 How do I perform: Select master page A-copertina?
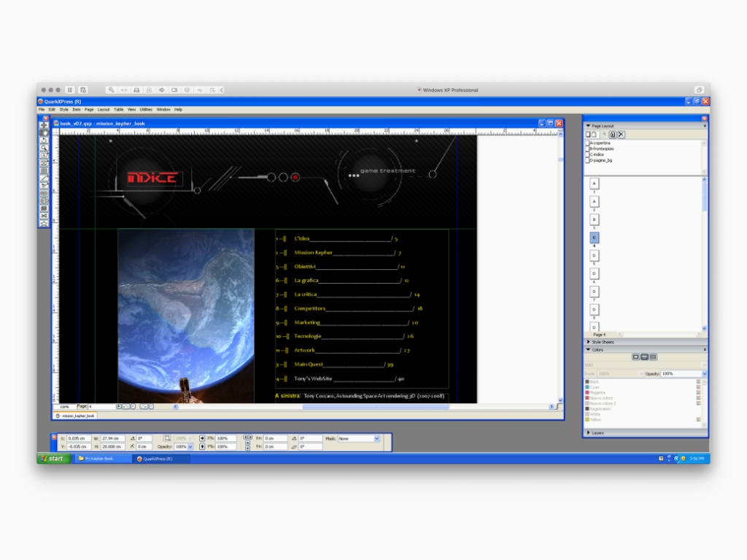click(x=598, y=143)
